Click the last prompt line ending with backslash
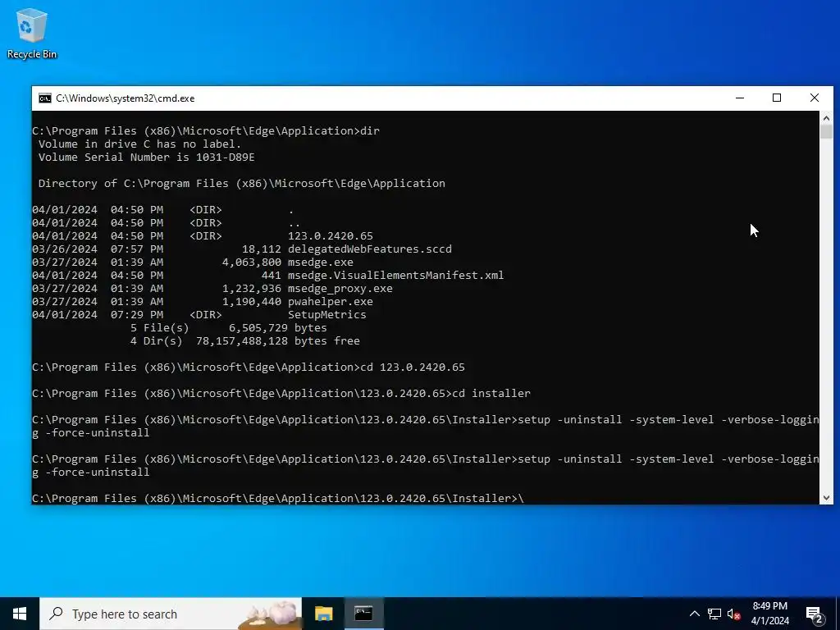The height and width of the screenshot is (630, 840). [x=278, y=499]
